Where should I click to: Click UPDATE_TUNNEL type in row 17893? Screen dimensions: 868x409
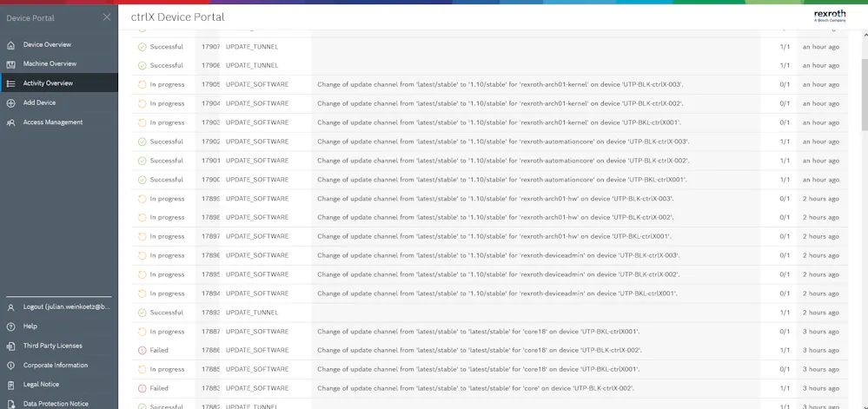(252, 312)
